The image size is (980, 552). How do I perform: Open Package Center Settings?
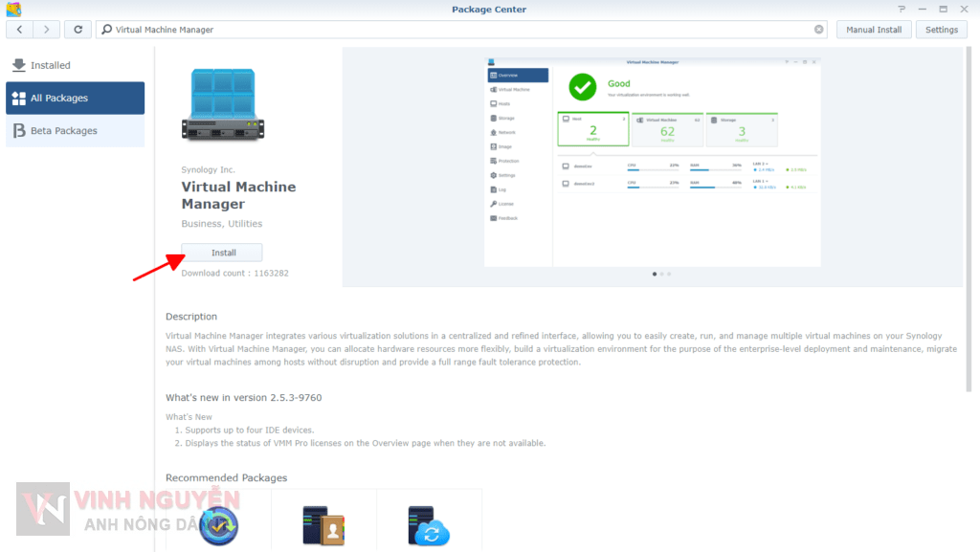[941, 30]
